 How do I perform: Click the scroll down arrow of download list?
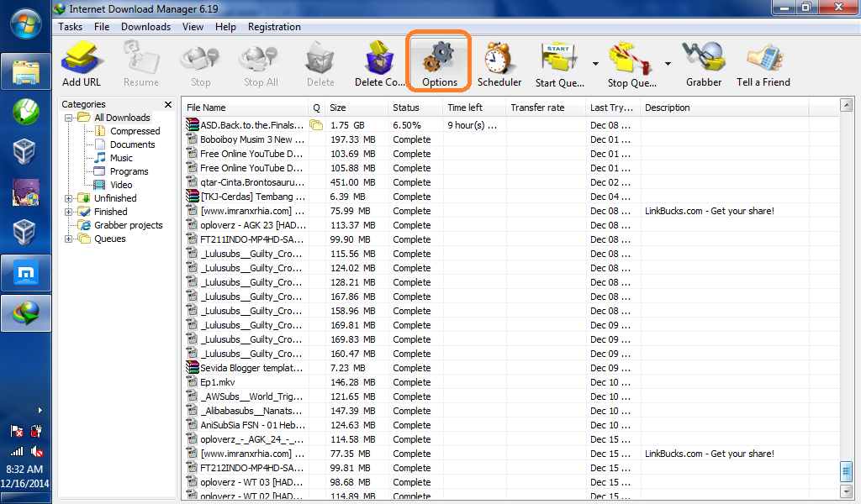click(846, 491)
